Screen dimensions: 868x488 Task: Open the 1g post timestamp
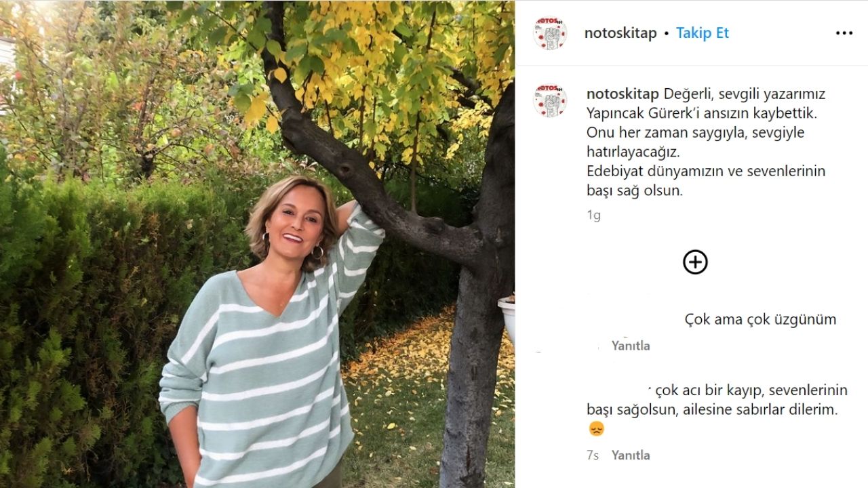coord(593,216)
